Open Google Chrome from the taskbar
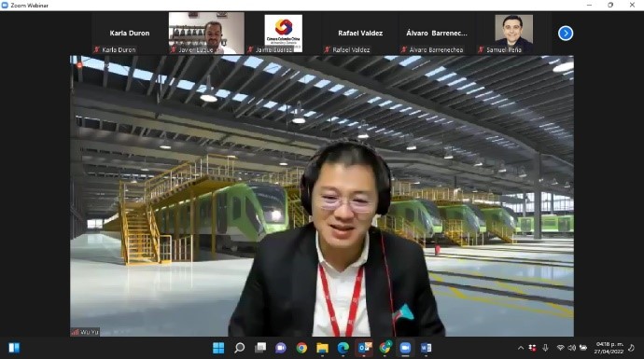This screenshot has height=359, width=644. pos(301,348)
